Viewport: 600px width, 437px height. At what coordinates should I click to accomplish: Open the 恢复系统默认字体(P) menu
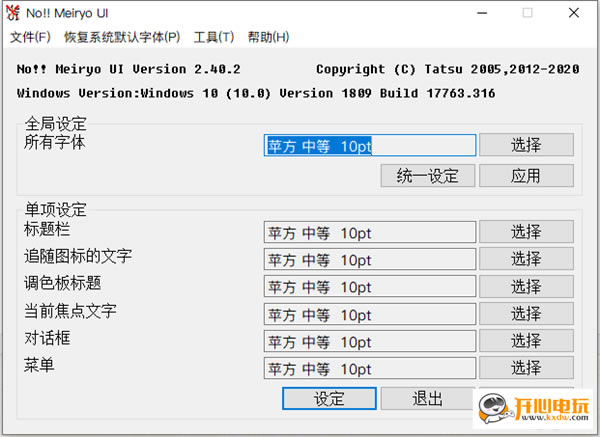tap(122, 37)
